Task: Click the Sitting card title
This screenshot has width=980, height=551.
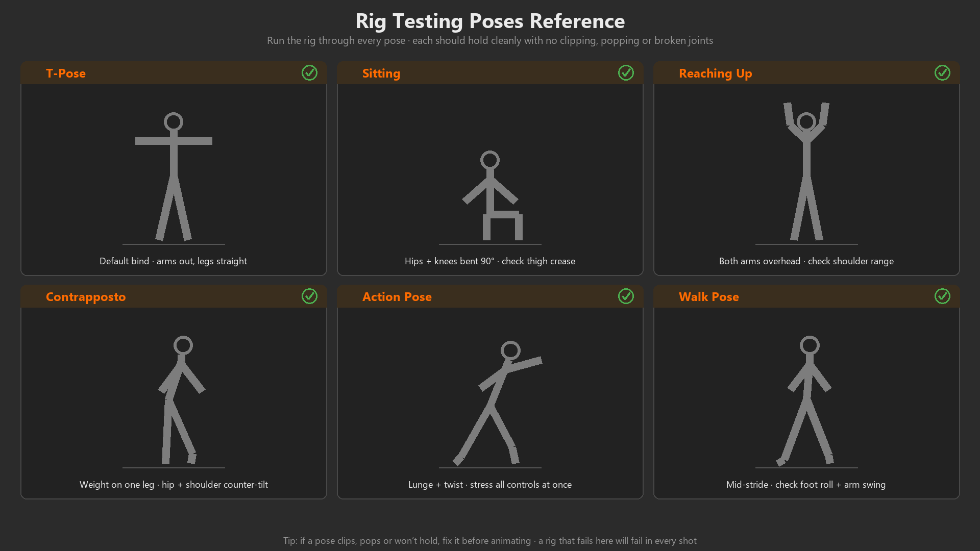Action: tap(381, 73)
